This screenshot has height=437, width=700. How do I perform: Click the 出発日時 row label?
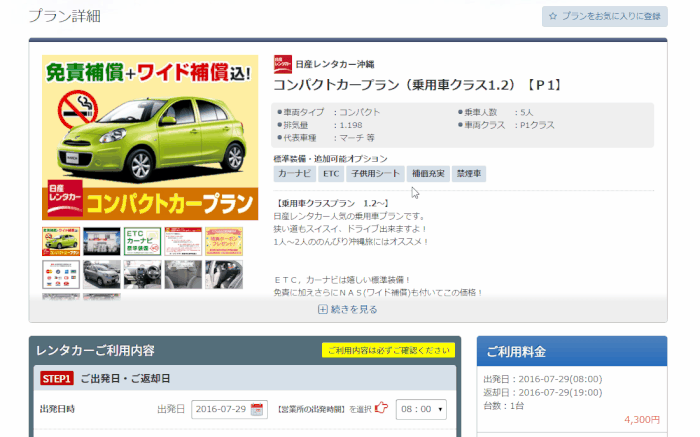[57, 409]
